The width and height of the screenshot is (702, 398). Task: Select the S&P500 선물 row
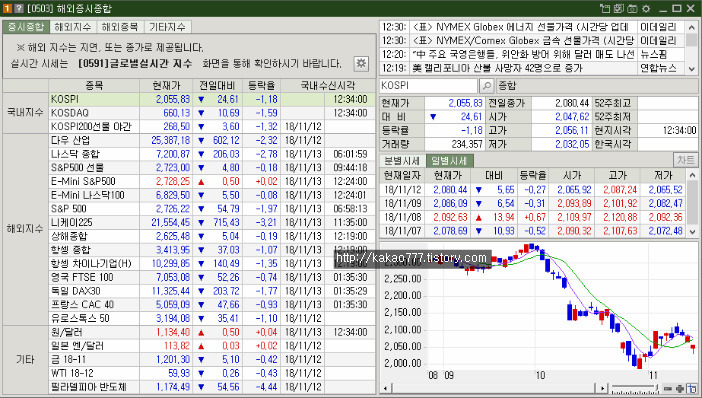tap(212, 168)
